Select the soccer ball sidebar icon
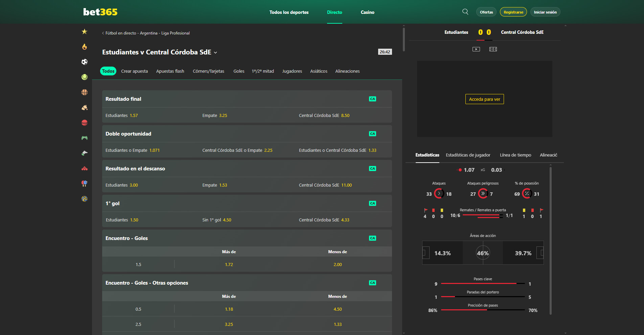Image resolution: width=644 pixels, height=335 pixels. (x=85, y=62)
